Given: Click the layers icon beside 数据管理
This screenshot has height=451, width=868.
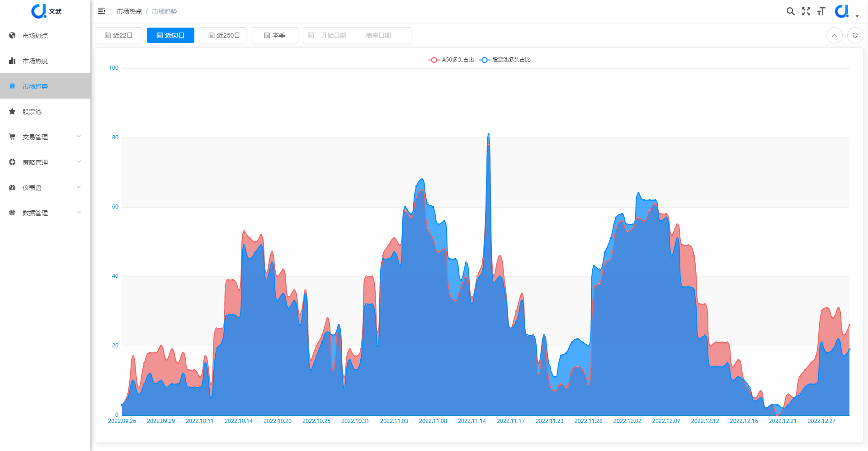Looking at the screenshot, I should tap(12, 213).
